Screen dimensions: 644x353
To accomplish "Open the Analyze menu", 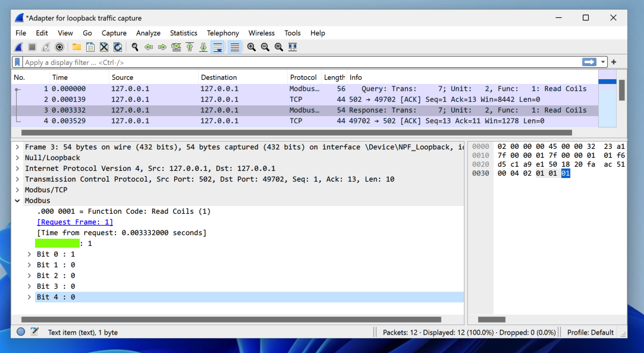I will pyautogui.click(x=148, y=33).
